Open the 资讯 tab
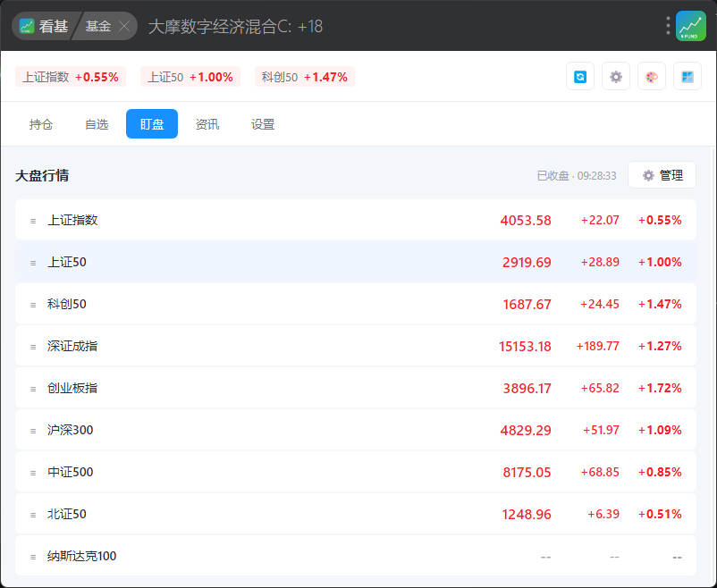717x588 pixels. (x=207, y=124)
